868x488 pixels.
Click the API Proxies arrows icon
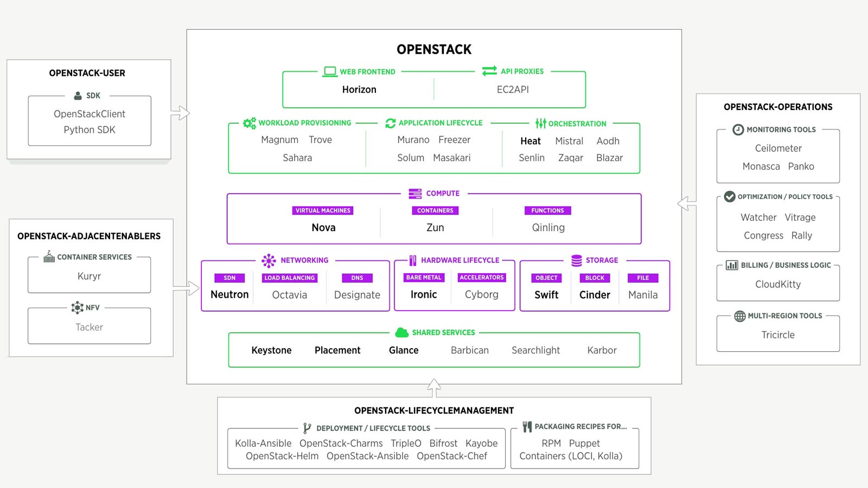489,71
